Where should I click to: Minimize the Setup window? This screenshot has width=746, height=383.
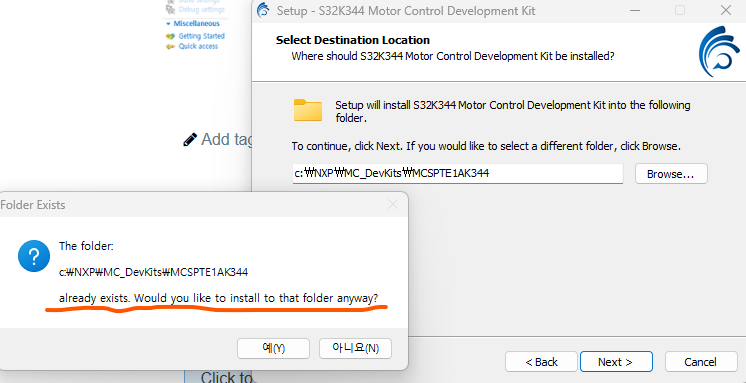(x=635, y=10)
